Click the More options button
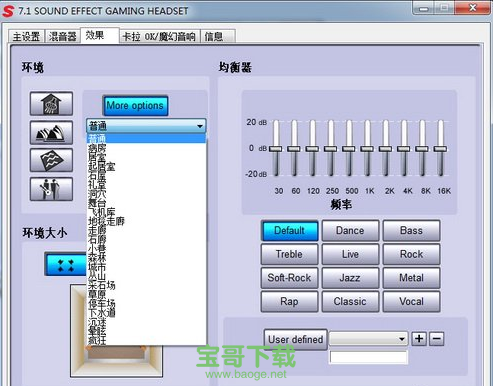 click(135, 106)
